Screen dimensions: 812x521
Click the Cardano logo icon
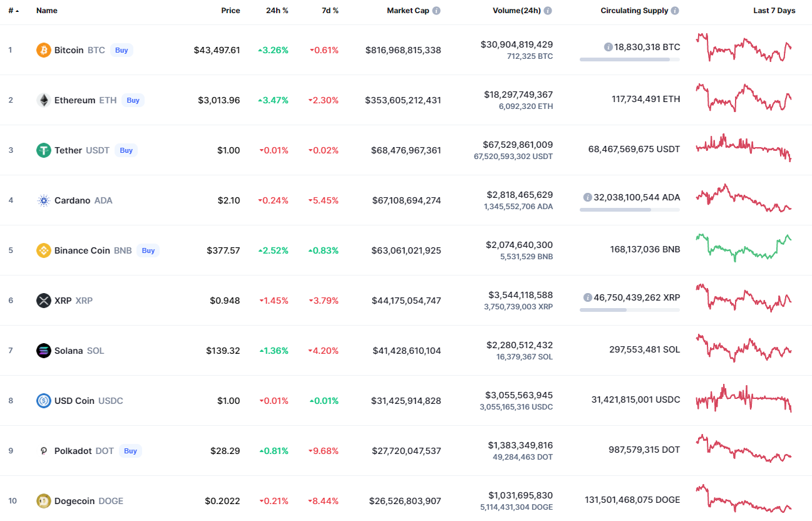click(44, 200)
